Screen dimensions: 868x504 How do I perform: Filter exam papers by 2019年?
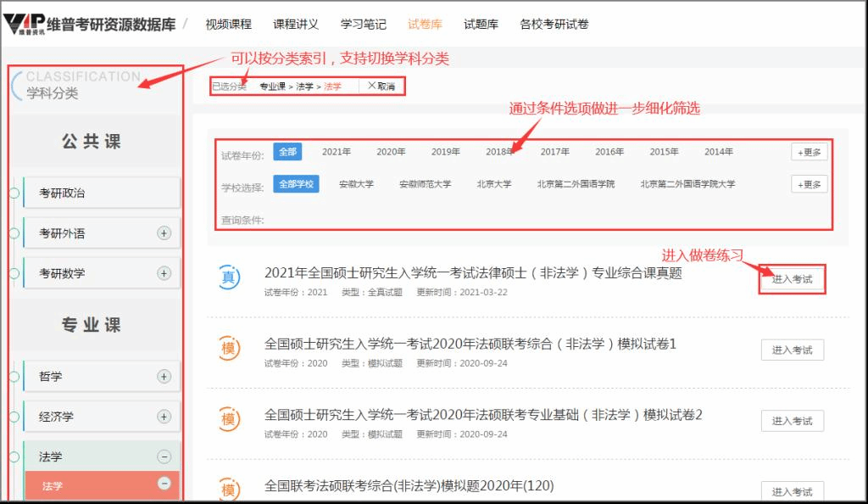tap(445, 152)
